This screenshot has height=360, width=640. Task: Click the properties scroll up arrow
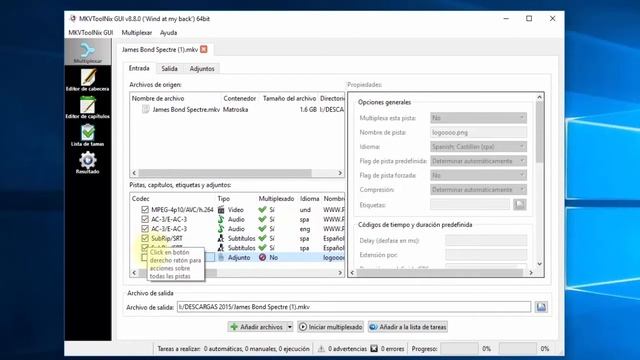tap(540, 97)
